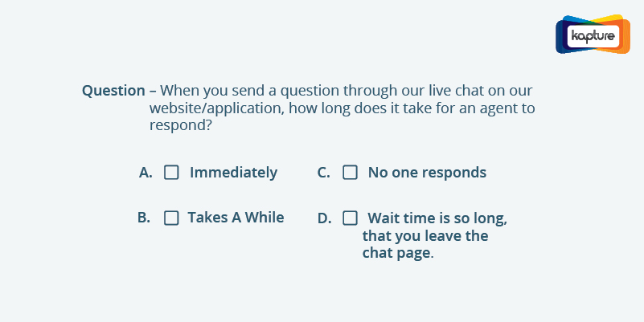The image size is (644, 322).
Task: Click option letter A.
Action: (146, 173)
